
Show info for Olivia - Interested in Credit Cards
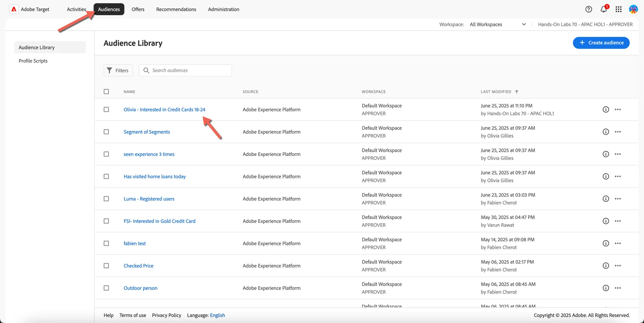(606, 109)
